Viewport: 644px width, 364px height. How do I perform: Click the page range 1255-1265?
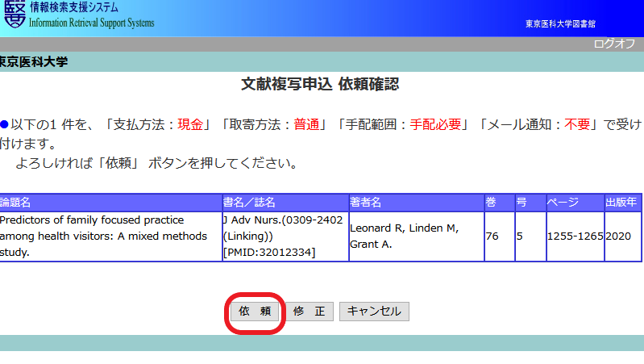[x=575, y=236]
